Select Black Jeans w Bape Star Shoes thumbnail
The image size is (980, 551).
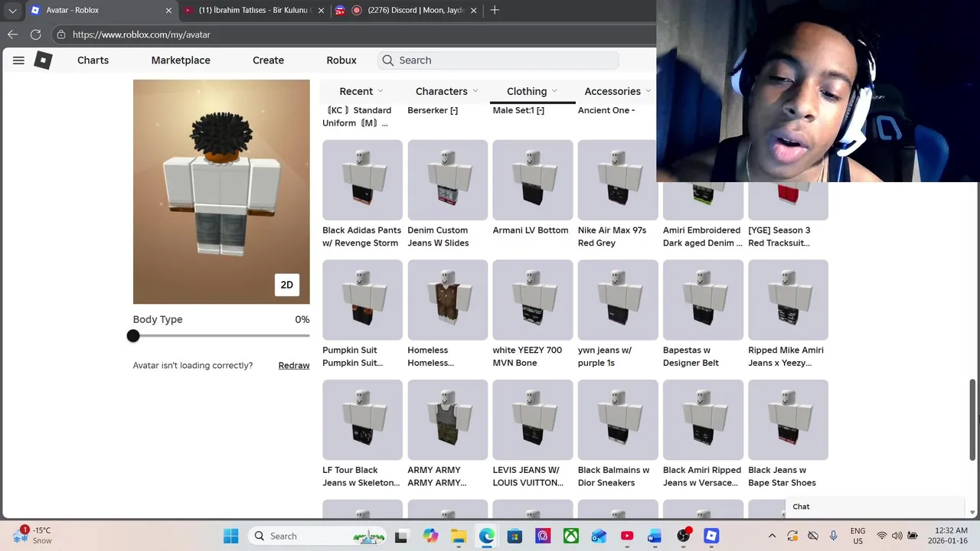click(x=788, y=420)
